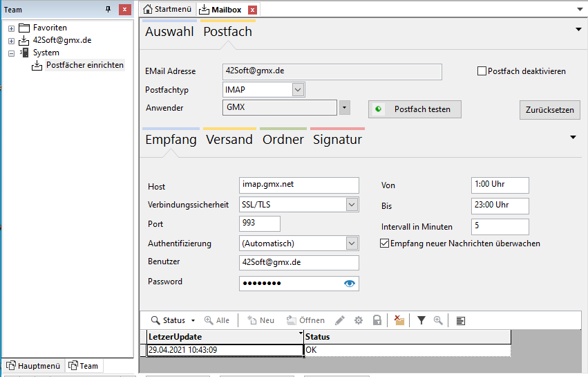Click the Intervall in Minuten field

pyautogui.click(x=500, y=226)
